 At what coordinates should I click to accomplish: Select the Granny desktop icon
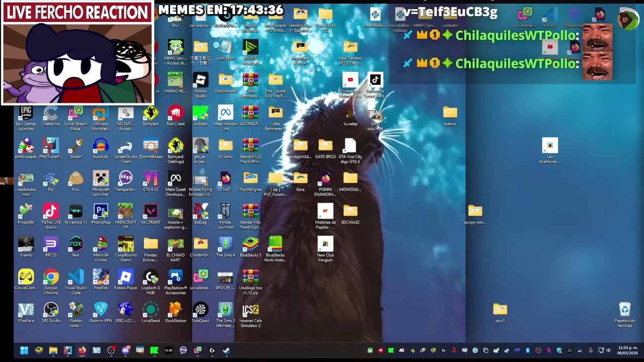click(x=26, y=247)
